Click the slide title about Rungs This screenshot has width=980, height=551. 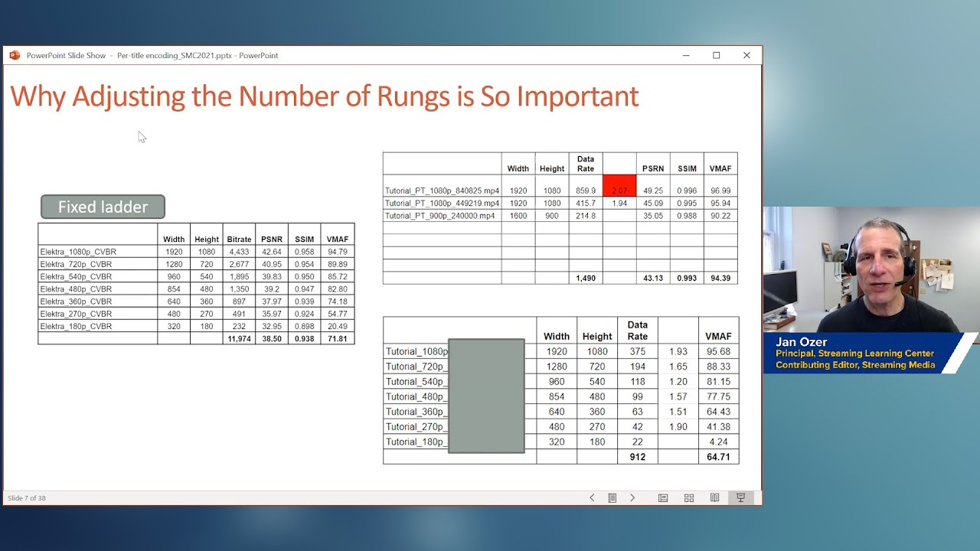pos(324,96)
